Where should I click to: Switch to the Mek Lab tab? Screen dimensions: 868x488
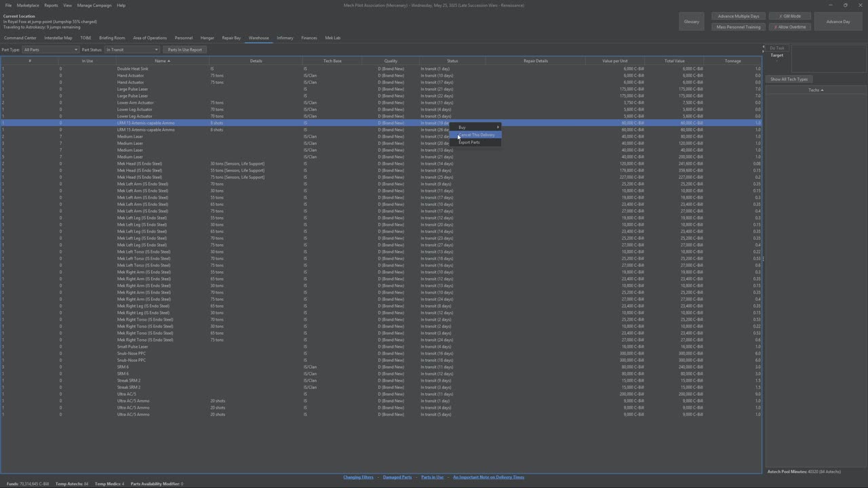(x=333, y=38)
